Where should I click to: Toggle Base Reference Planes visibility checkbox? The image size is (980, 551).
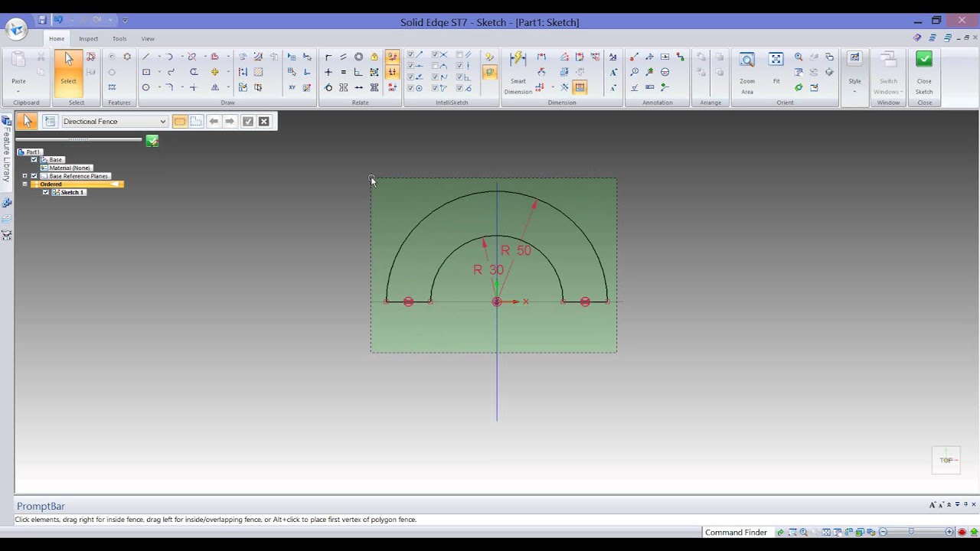click(x=34, y=176)
